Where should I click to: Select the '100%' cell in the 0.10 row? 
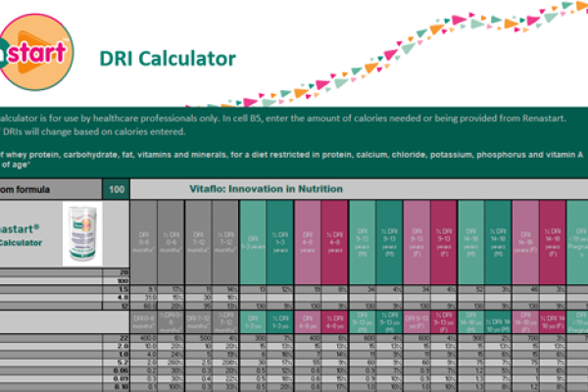point(171,387)
